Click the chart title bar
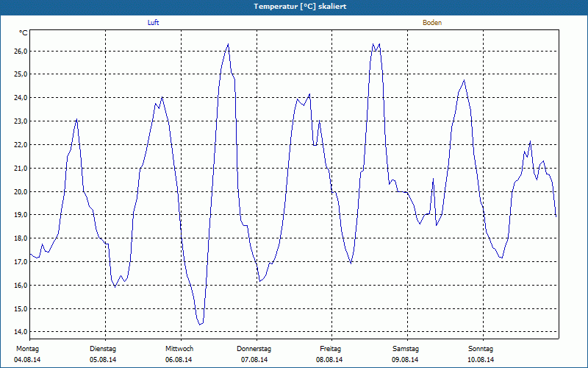Viewport: 588px width, 368px height. pyautogui.click(x=294, y=7)
